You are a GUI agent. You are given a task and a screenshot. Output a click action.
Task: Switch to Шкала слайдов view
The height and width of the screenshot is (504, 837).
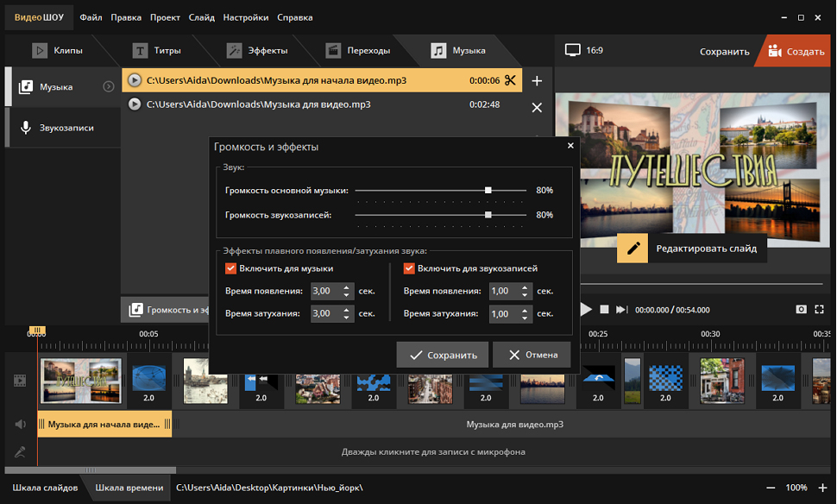point(46,488)
